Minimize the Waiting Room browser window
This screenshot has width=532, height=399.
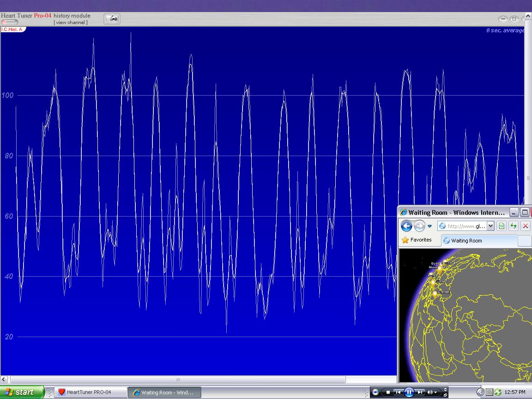click(x=514, y=212)
